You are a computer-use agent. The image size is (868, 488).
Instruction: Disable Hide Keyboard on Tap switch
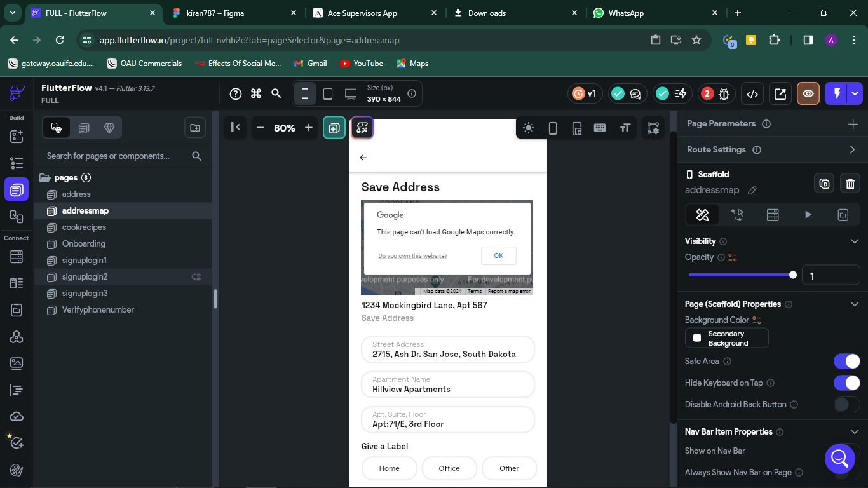coord(846,383)
